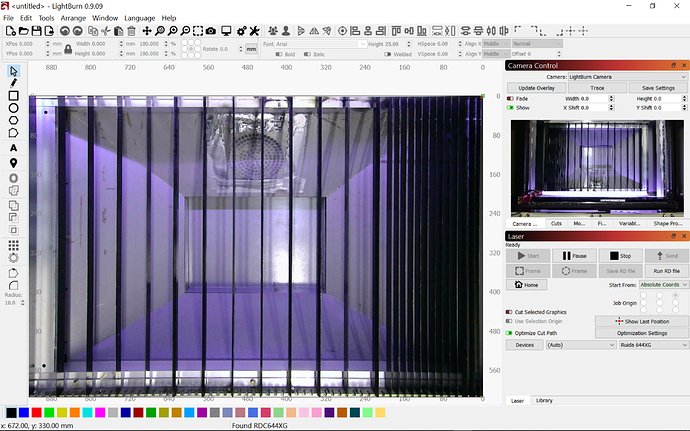Open the Ruida 644XG device dropdown
This screenshot has height=431, width=690.
[653, 344]
